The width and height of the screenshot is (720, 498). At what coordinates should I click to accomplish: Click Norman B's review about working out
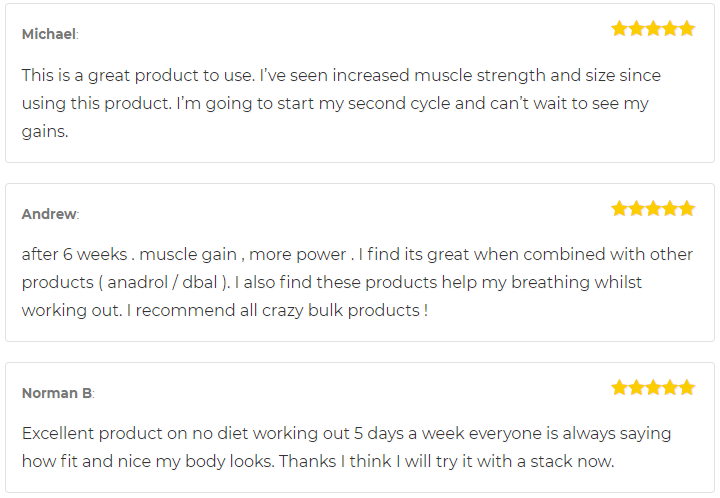346,448
